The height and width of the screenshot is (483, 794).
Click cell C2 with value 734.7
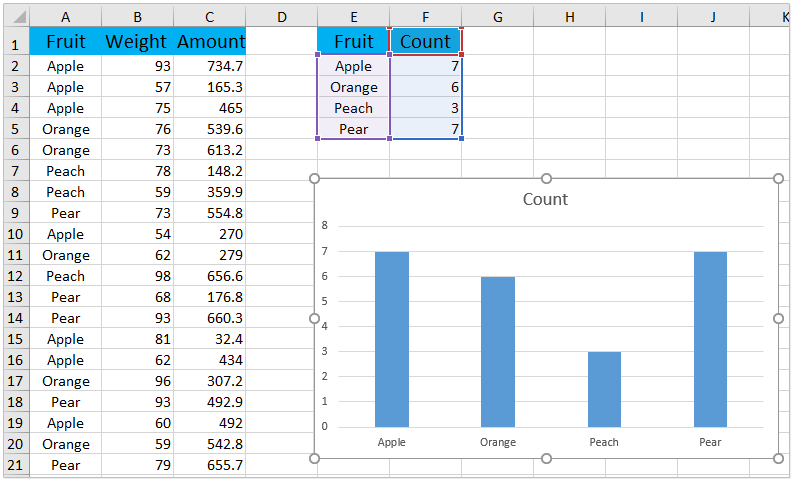tap(210, 66)
